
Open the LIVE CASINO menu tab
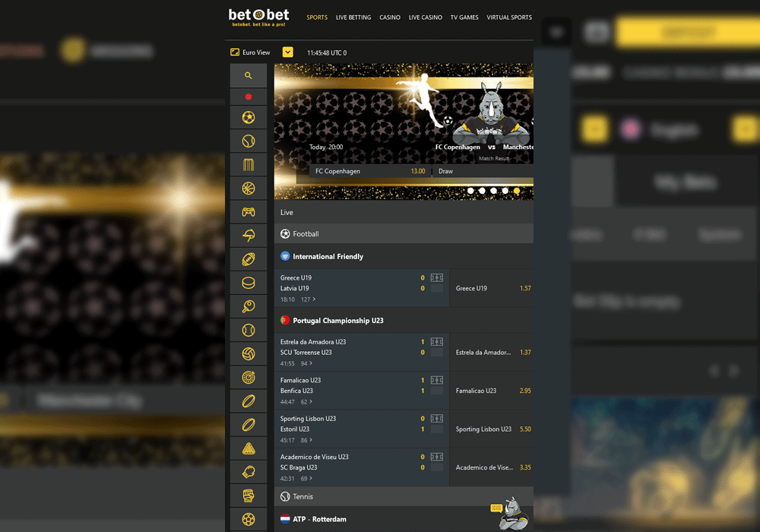click(425, 17)
